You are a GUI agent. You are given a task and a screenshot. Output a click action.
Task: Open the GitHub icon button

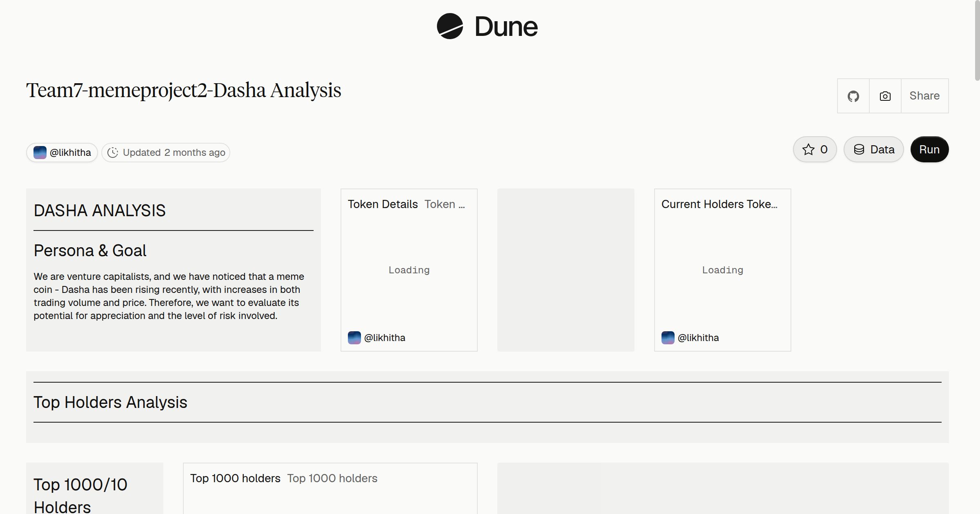point(853,96)
